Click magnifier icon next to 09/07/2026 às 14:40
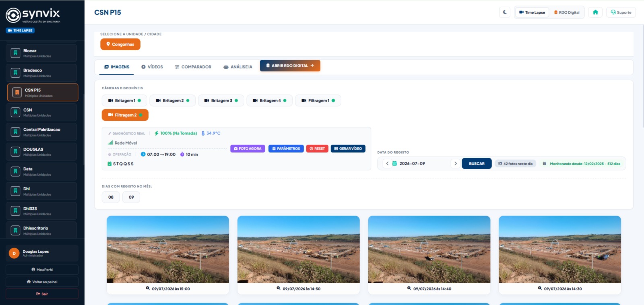The image size is (644, 305). point(409,288)
